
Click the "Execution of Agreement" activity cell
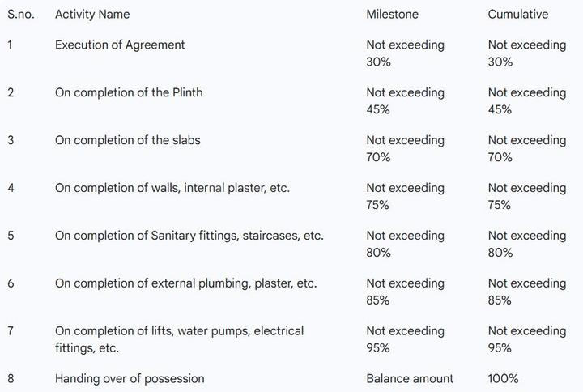tap(120, 45)
